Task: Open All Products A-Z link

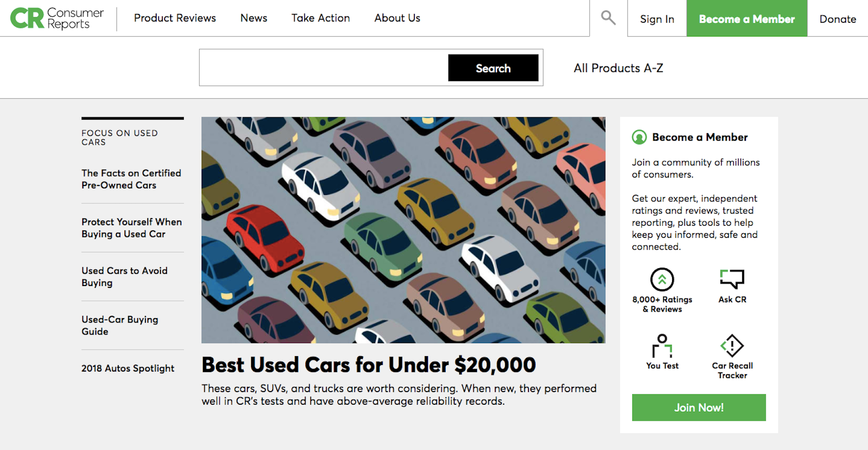Action: point(618,68)
